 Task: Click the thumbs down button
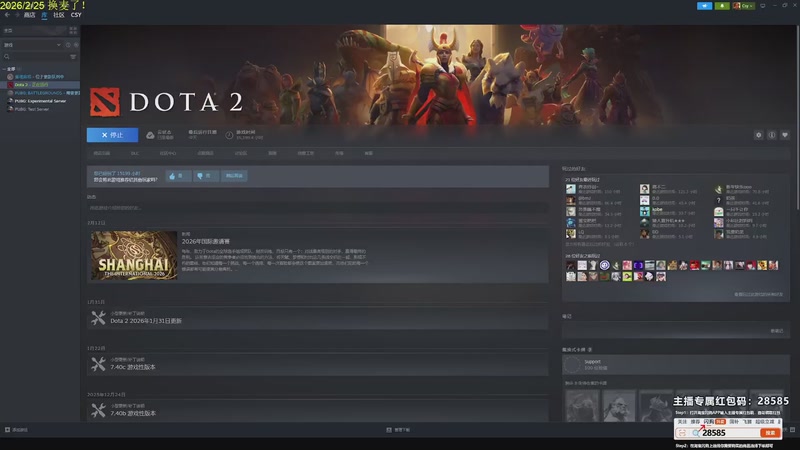pos(206,176)
